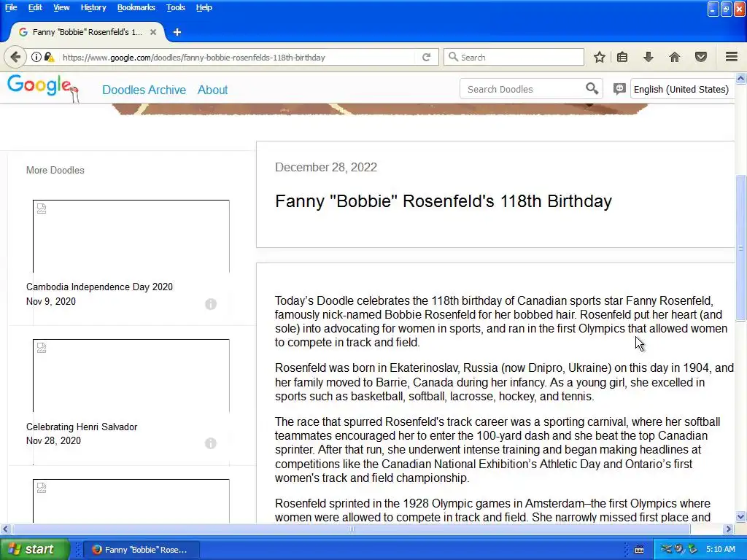Show bookmarks list icon in toolbar
747x560 pixels.
622,57
